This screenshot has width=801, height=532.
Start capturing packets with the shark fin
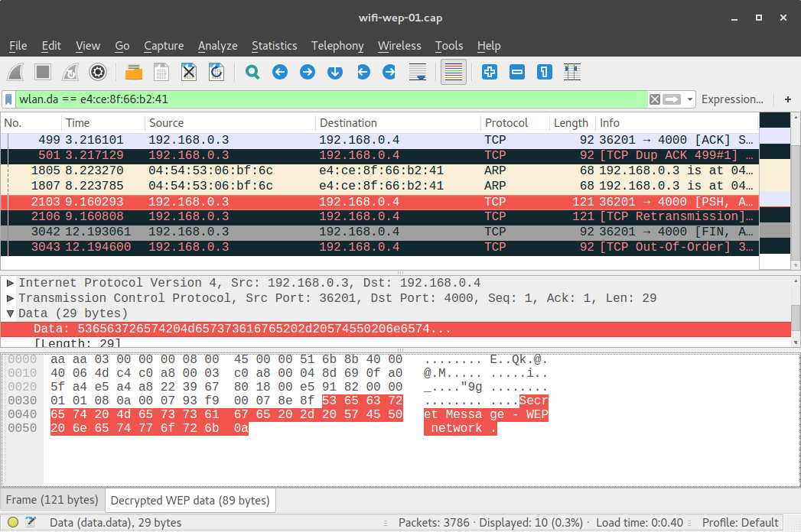point(17,72)
